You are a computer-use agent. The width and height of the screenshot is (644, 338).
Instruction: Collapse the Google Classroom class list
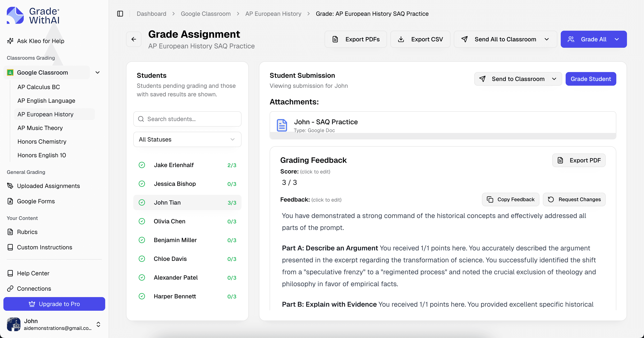point(98,72)
